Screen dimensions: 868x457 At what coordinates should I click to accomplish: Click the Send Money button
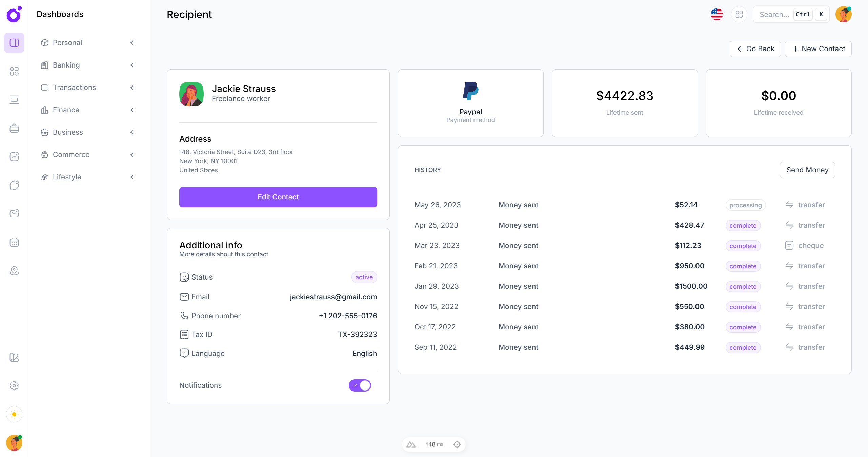pyautogui.click(x=807, y=170)
